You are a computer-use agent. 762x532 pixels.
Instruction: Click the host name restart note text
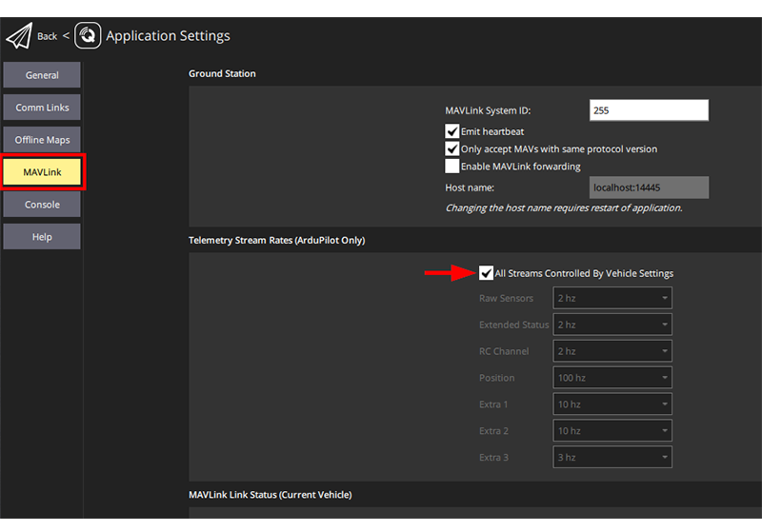(x=564, y=207)
